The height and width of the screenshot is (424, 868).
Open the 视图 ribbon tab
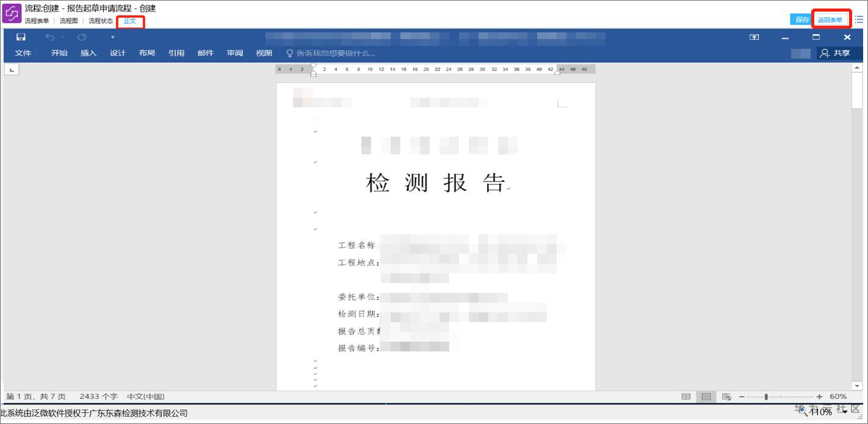(x=264, y=53)
